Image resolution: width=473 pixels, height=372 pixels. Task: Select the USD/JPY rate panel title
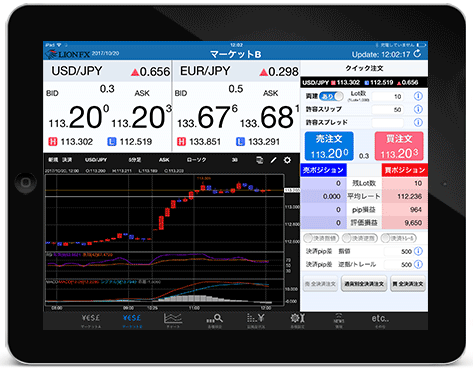[x=77, y=71]
